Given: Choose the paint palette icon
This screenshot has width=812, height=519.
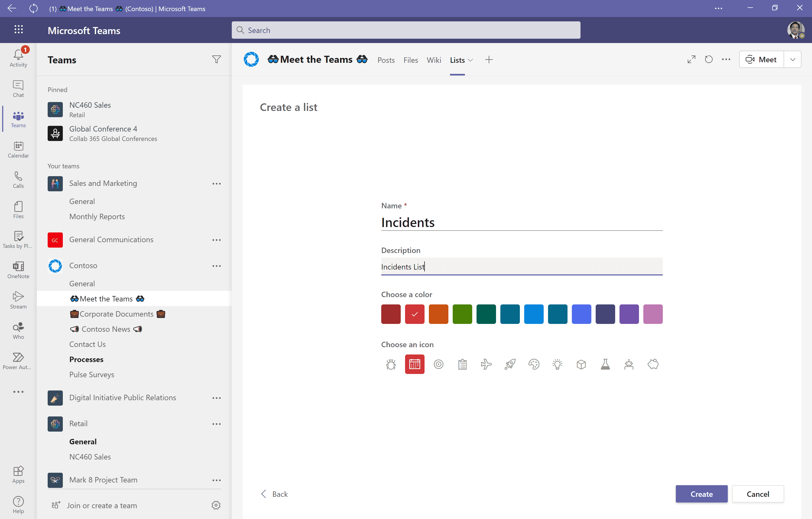Looking at the screenshot, I should click(534, 364).
